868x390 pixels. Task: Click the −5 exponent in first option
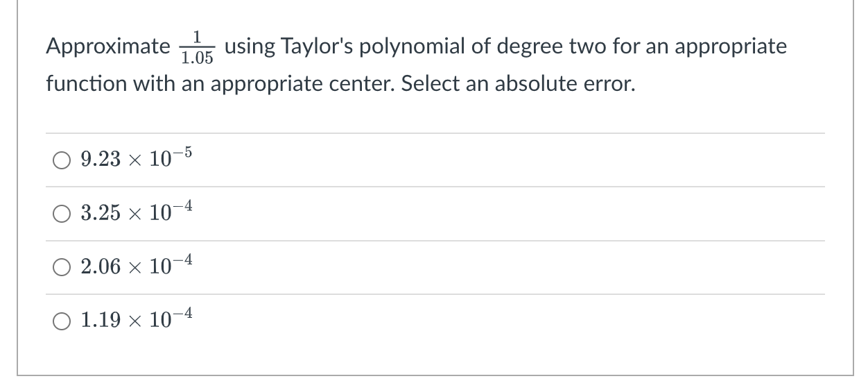tap(183, 153)
